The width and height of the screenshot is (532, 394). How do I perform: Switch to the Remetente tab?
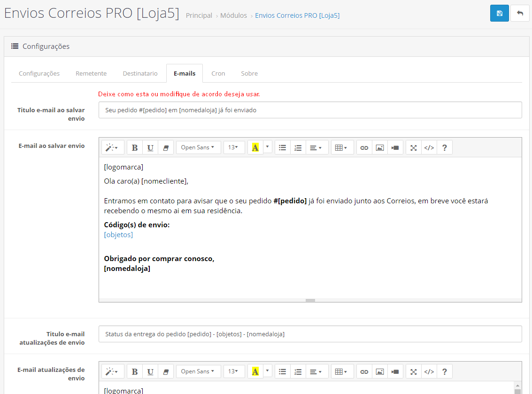click(x=91, y=73)
